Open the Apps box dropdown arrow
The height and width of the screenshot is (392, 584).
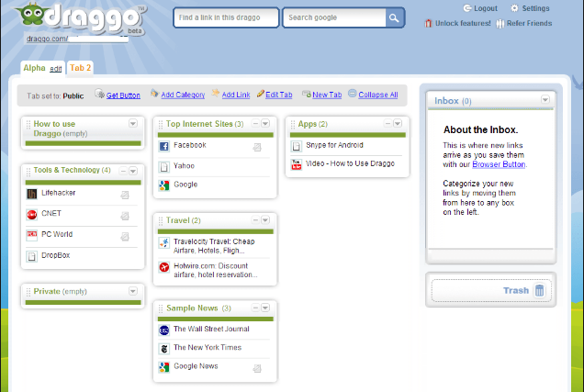(398, 123)
